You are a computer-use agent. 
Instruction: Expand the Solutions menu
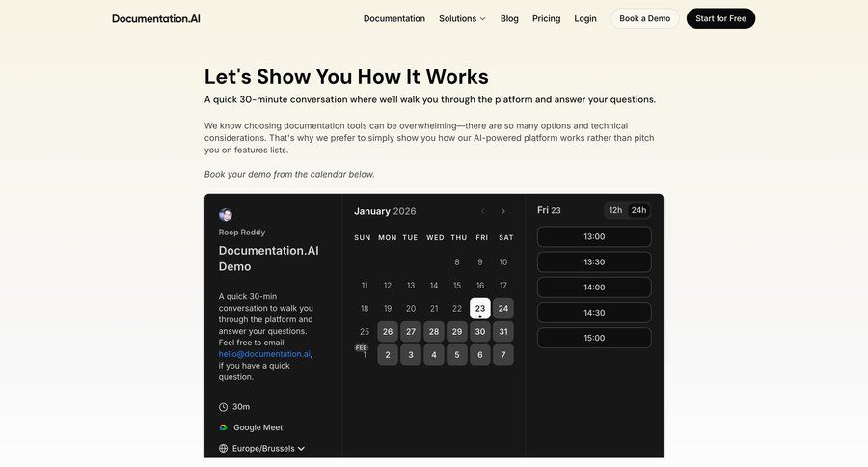tap(462, 18)
